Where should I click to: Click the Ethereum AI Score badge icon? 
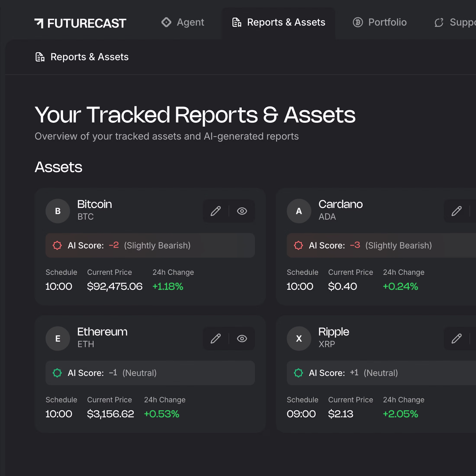click(57, 373)
